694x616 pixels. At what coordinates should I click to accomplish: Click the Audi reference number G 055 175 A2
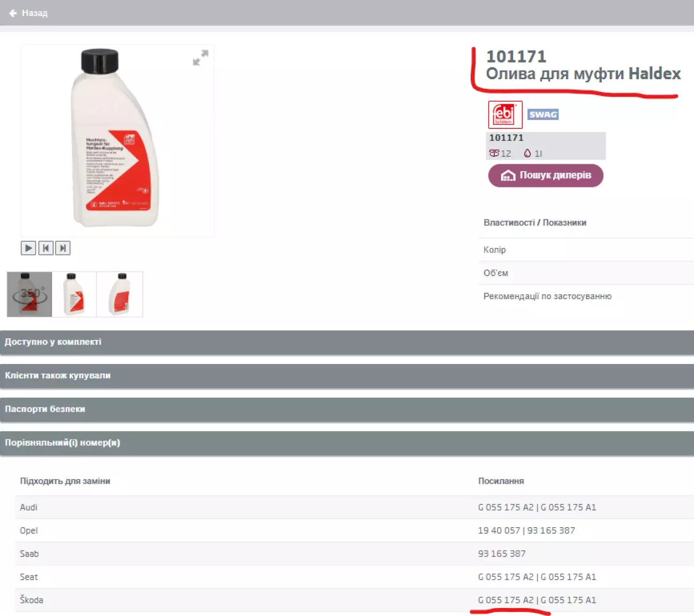(506, 507)
